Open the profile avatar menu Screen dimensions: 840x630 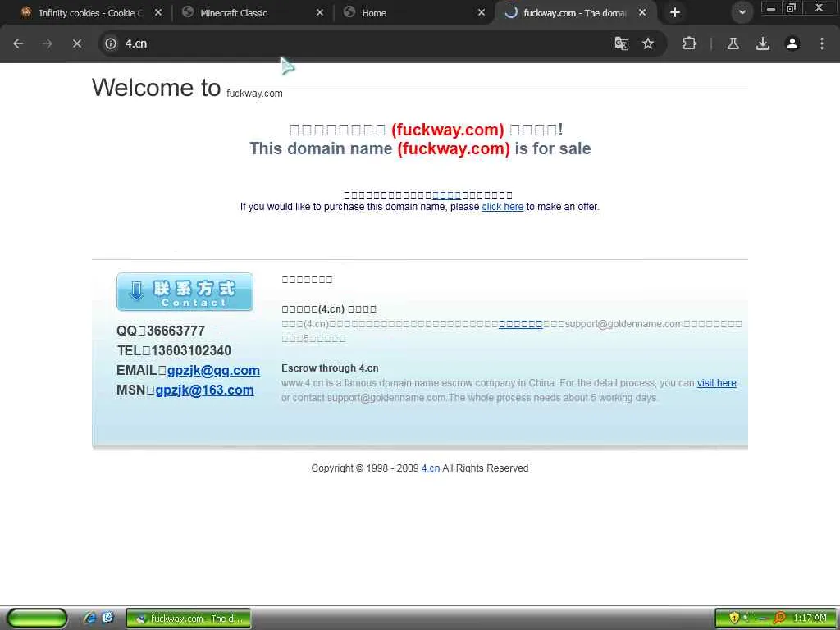click(x=792, y=43)
